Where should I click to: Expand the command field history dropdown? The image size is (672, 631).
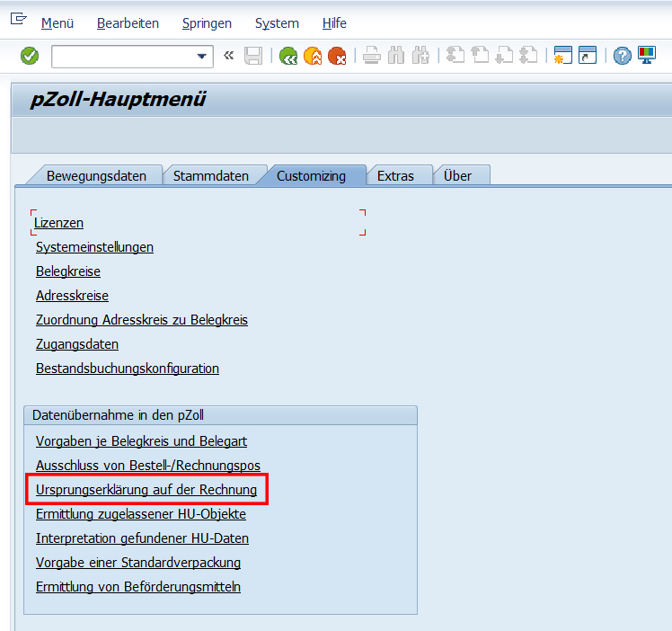pyautogui.click(x=201, y=56)
